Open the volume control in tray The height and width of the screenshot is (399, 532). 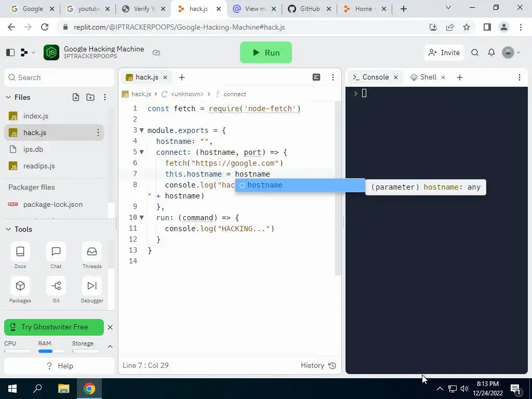pos(464,389)
